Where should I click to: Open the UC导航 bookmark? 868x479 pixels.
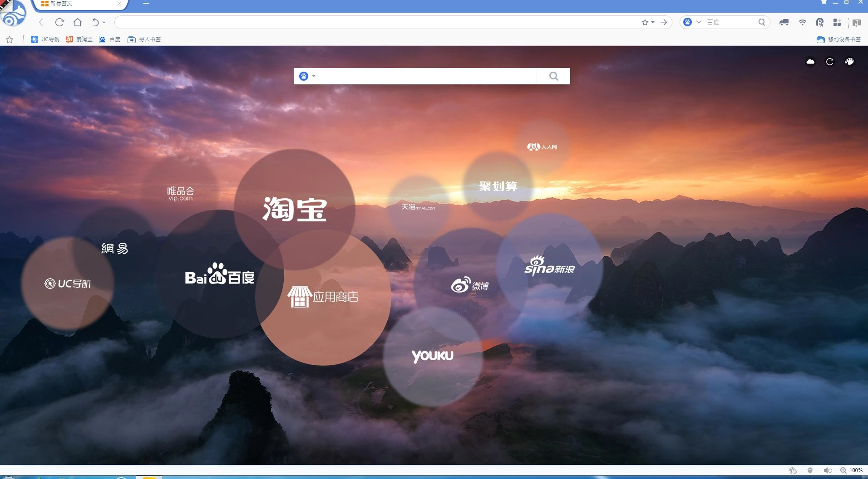pyautogui.click(x=45, y=39)
